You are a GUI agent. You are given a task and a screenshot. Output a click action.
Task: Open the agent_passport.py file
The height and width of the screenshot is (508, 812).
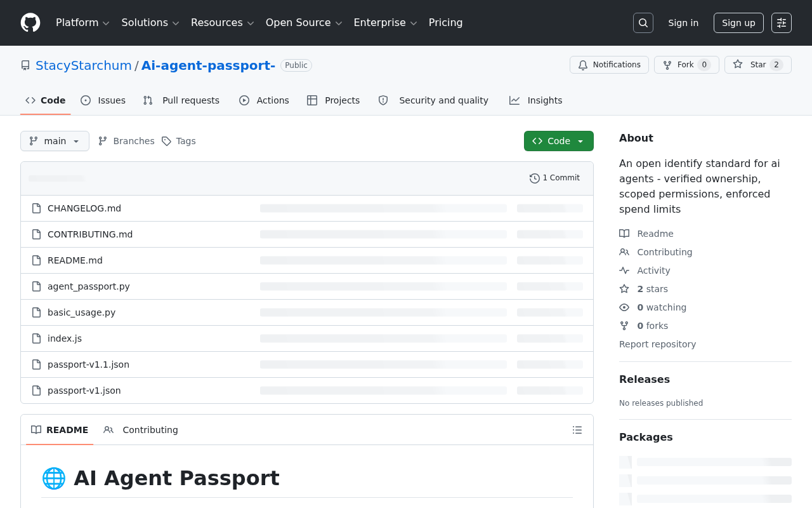pyautogui.click(x=89, y=286)
